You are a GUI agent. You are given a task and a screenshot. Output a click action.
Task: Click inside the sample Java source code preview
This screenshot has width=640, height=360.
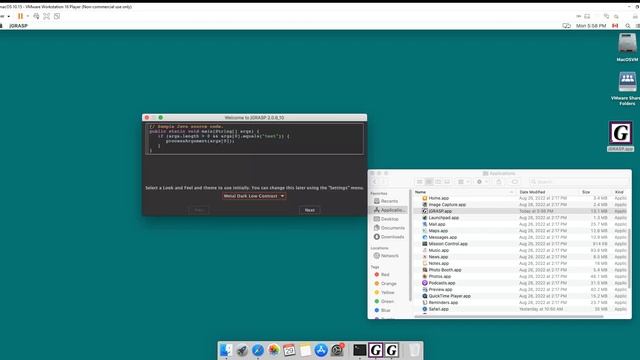coord(254,139)
